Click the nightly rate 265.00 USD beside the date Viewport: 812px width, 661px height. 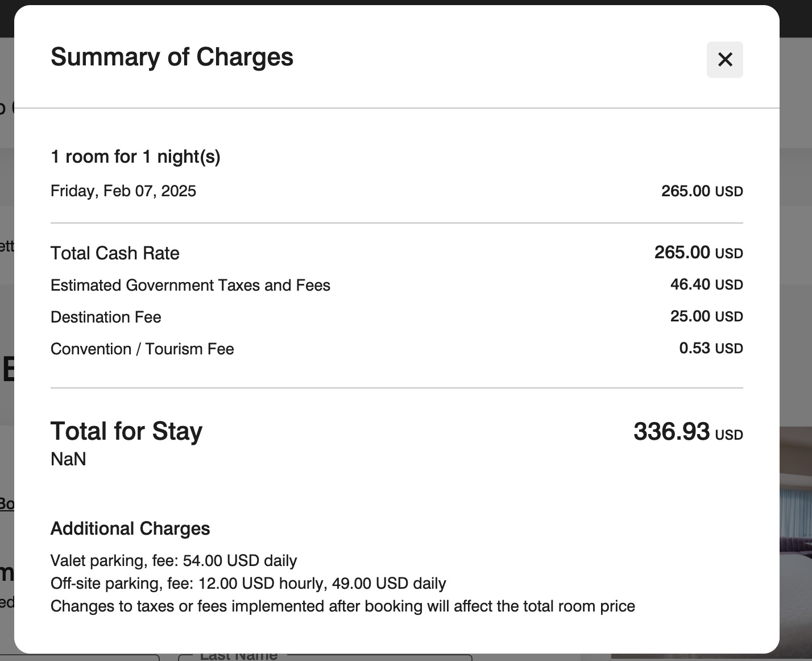click(702, 191)
